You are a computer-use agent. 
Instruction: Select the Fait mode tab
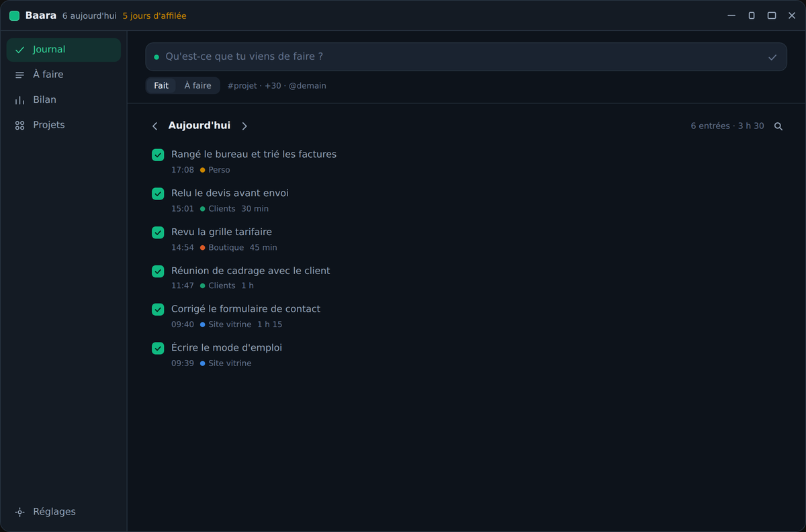point(161,85)
